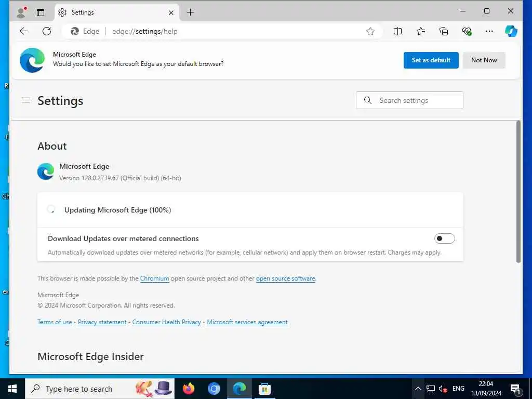
Task: Open the tab actions menu icon
Action: click(41, 12)
